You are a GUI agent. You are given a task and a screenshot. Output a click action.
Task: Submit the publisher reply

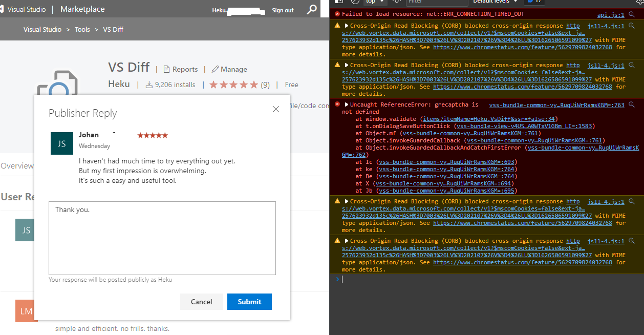[x=249, y=302]
